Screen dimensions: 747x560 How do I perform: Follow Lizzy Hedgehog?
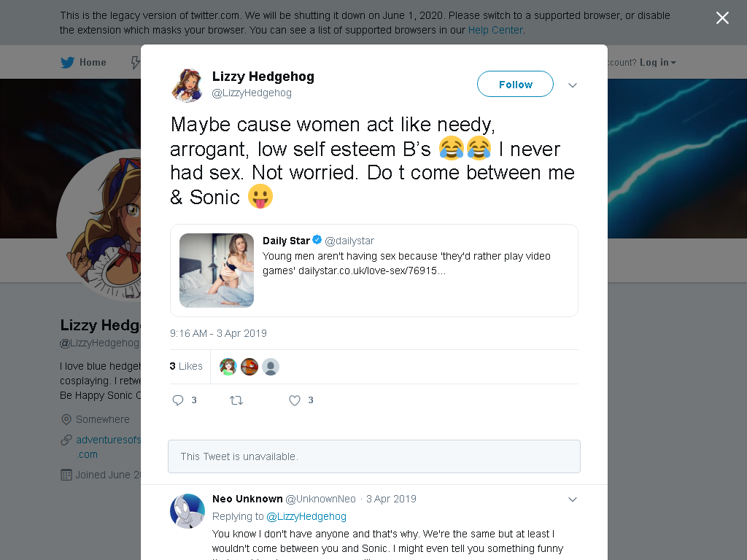(516, 85)
